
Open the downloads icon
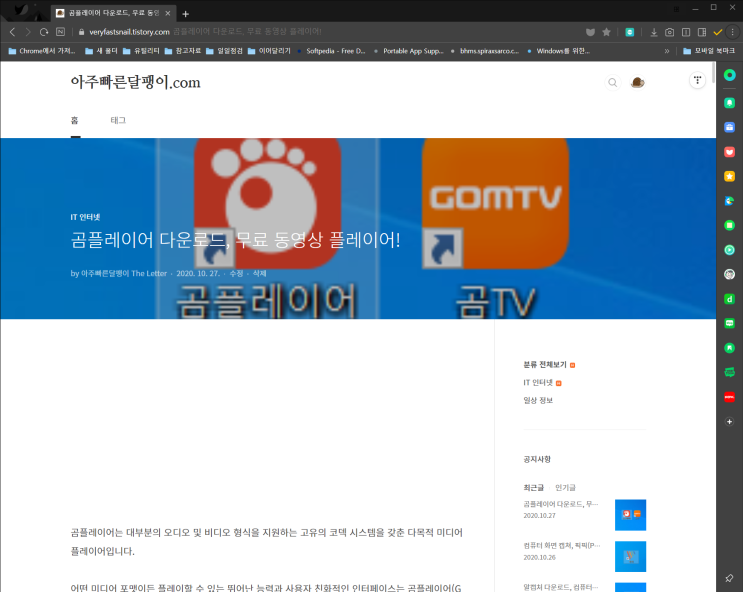tap(654, 32)
